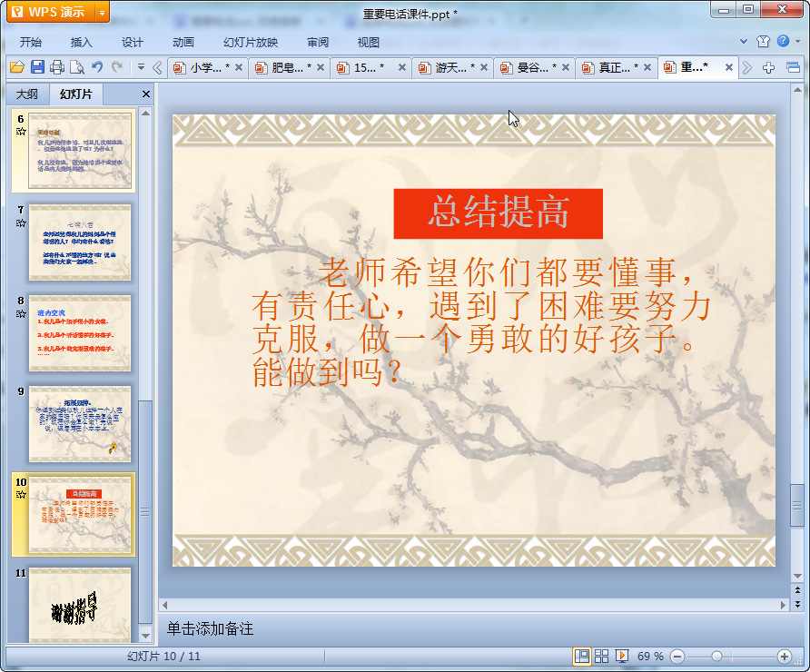The width and height of the screenshot is (810, 672).
Task: Open the 审阅 ribbon tab
Action: coord(318,43)
